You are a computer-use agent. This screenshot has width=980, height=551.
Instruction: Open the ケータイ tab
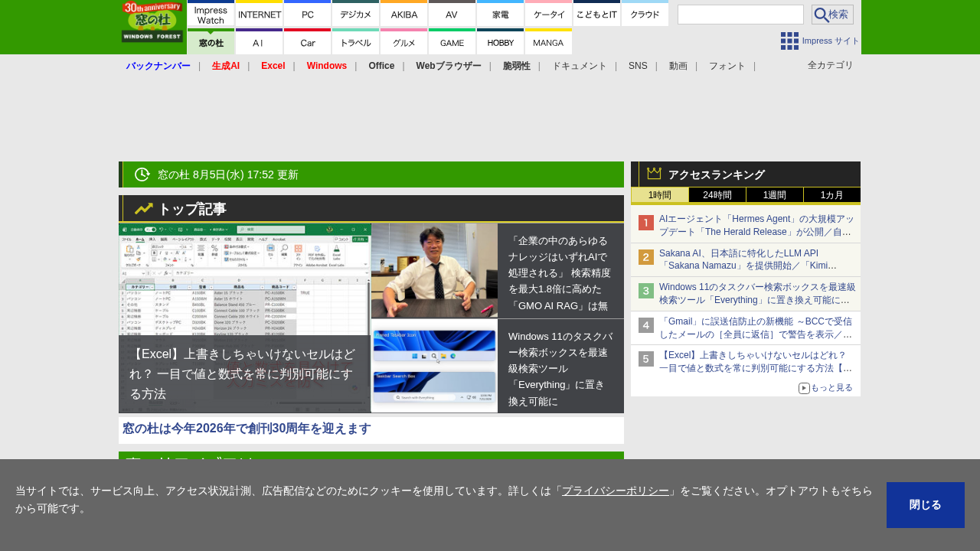click(x=549, y=14)
